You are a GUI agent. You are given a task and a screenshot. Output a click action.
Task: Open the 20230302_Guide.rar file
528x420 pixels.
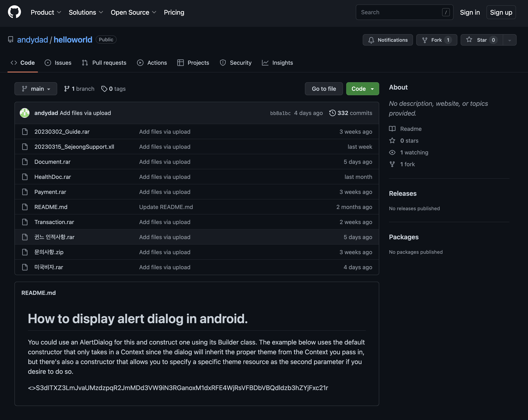tap(62, 132)
